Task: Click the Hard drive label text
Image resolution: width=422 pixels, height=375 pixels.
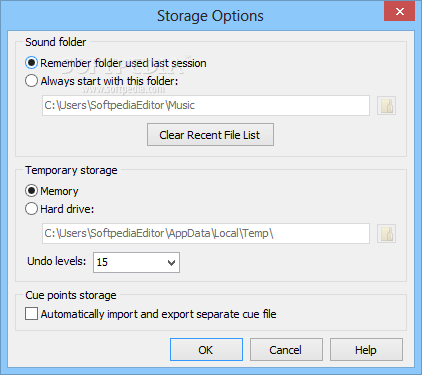Action: (67, 209)
